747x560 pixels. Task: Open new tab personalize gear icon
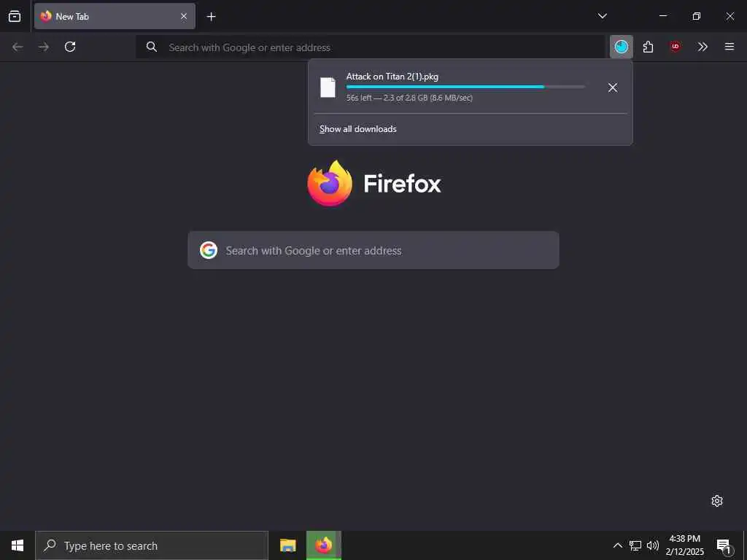click(x=717, y=501)
